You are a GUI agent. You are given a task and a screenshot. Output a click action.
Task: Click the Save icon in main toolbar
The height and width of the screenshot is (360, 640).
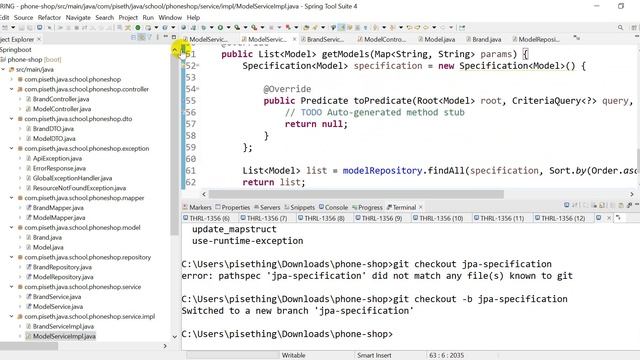coord(22,28)
